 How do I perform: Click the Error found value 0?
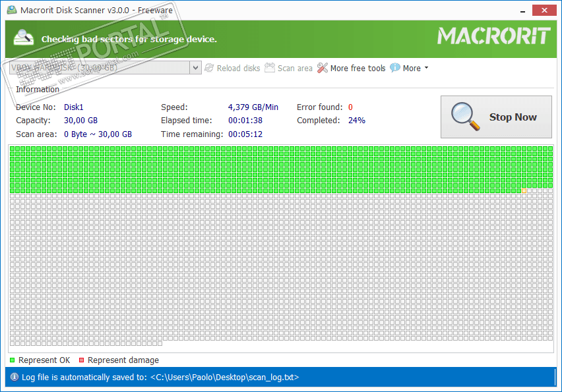[350, 107]
